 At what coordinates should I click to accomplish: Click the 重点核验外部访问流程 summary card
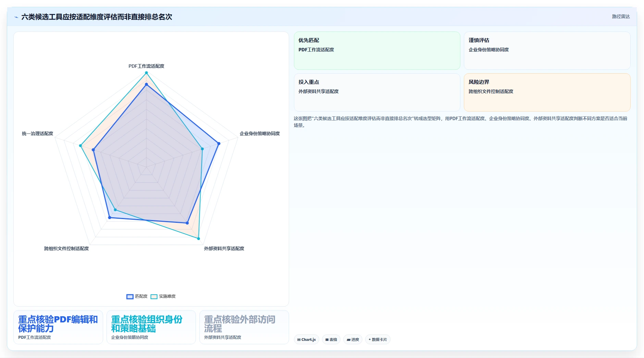pos(244,327)
